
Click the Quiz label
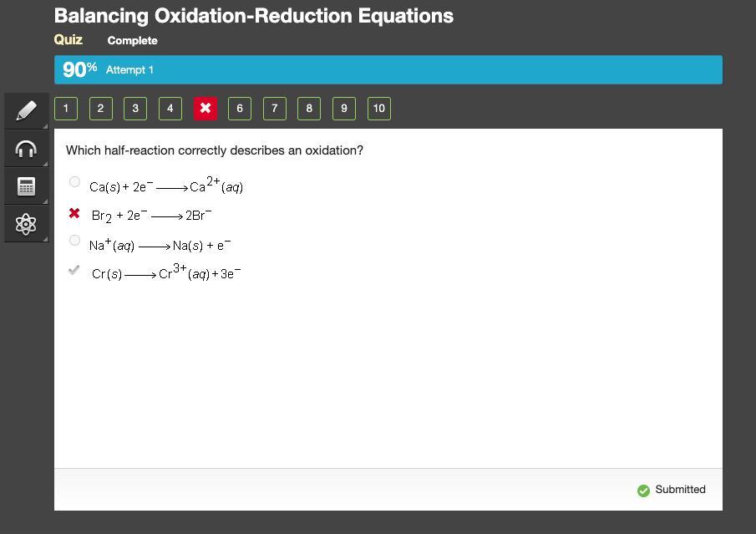(x=68, y=39)
